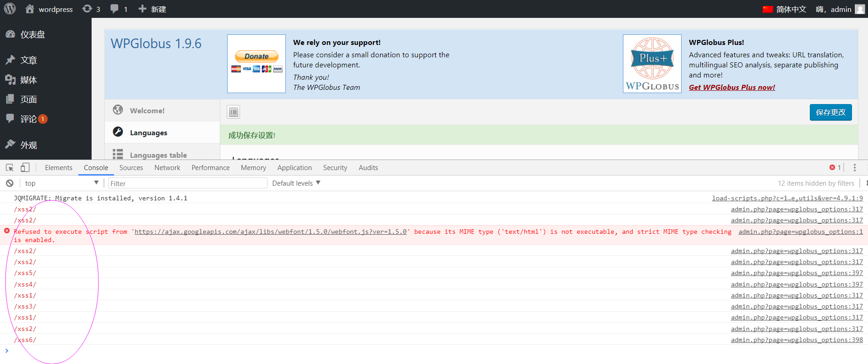
Task: Switch to the Network tab
Action: [x=167, y=168]
